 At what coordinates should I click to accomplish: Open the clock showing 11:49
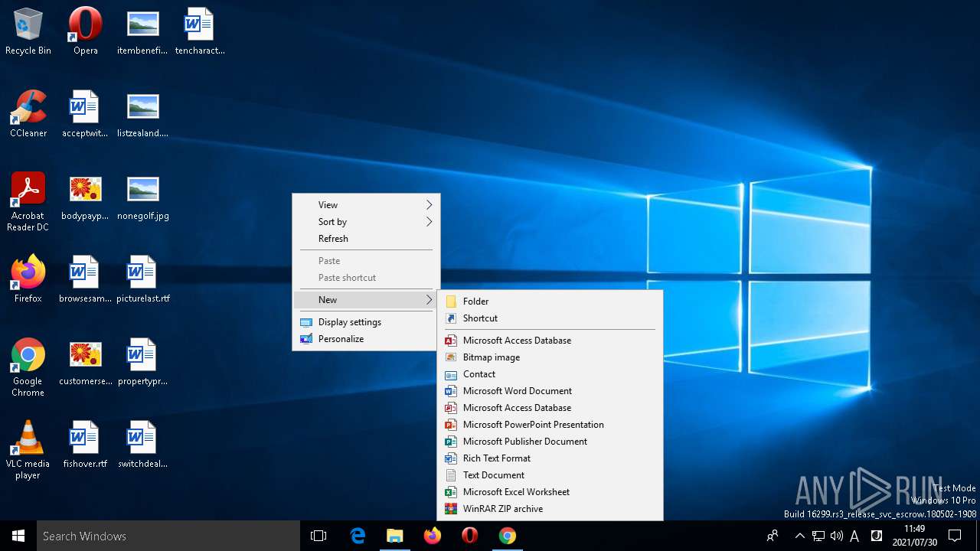pyautogui.click(x=913, y=536)
